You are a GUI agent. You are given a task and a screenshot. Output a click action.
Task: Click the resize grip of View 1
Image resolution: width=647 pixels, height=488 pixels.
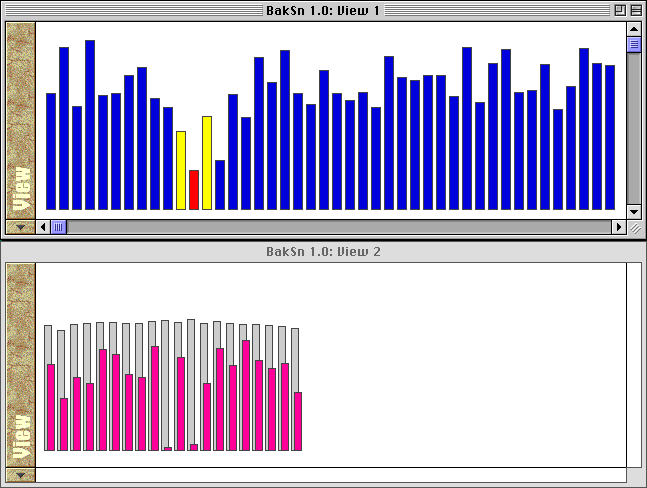[634, 228]
